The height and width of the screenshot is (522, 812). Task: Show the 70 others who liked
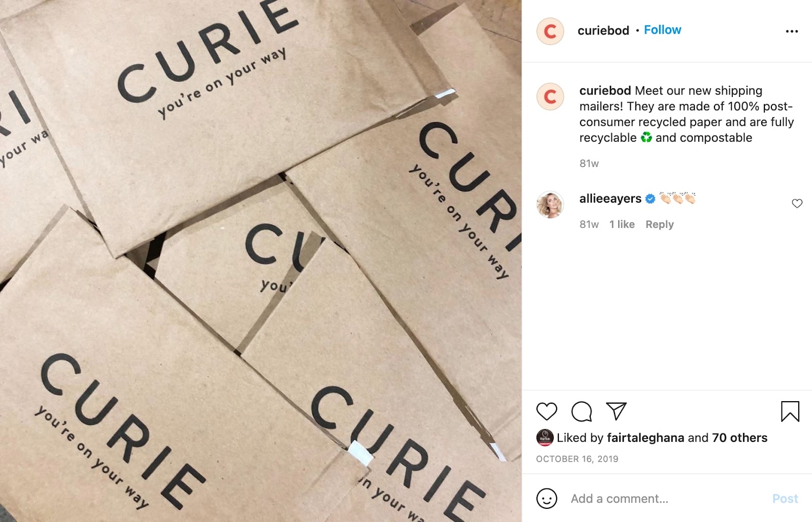(x=739, y=438)
